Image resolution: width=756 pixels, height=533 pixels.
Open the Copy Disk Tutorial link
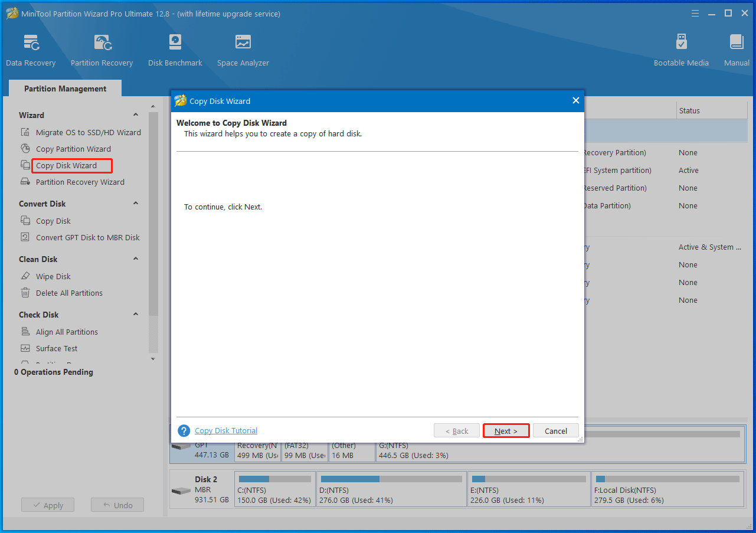[x=226, y=431]
